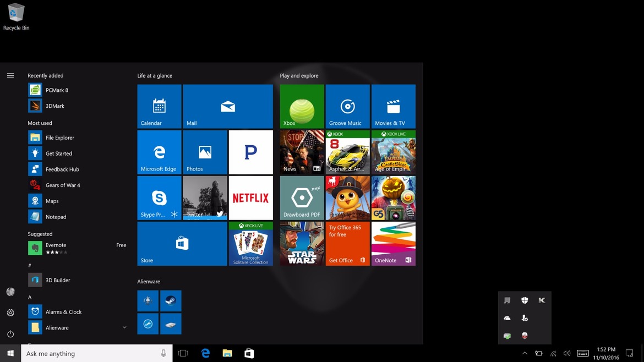Open the Movies & TV tile
Viewport: 644px width, 362px height.
click(394, 106)
